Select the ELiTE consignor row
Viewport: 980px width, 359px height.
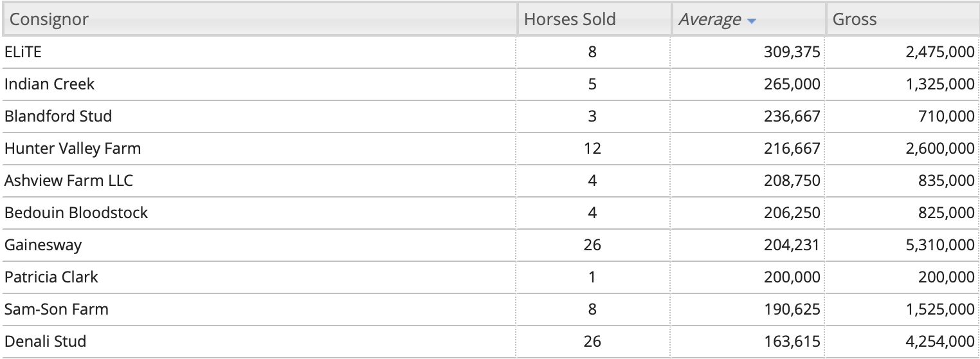coord(490,52)
